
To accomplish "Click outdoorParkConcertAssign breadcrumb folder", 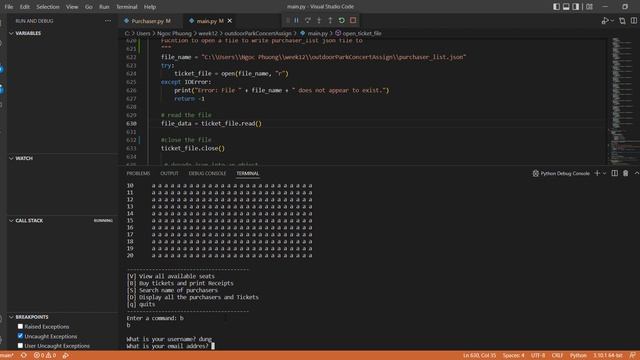I will pyautogui.click(x=258, y=33).
